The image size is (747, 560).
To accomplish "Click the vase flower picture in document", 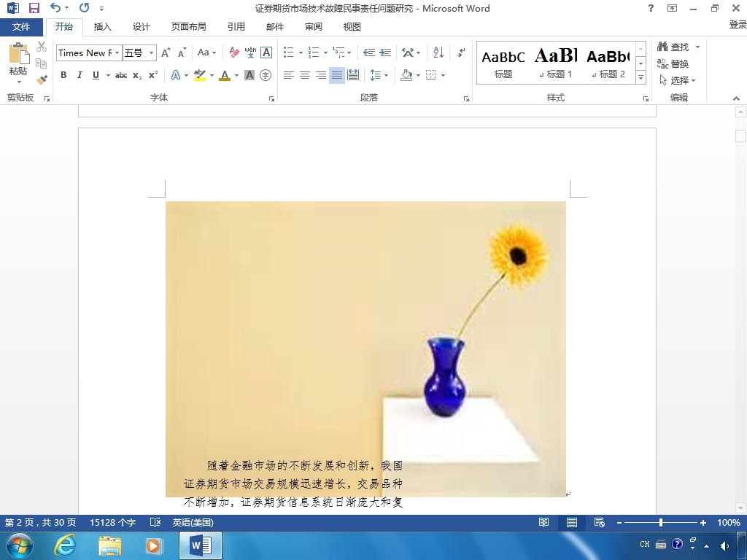I will (x=365, y=349).
